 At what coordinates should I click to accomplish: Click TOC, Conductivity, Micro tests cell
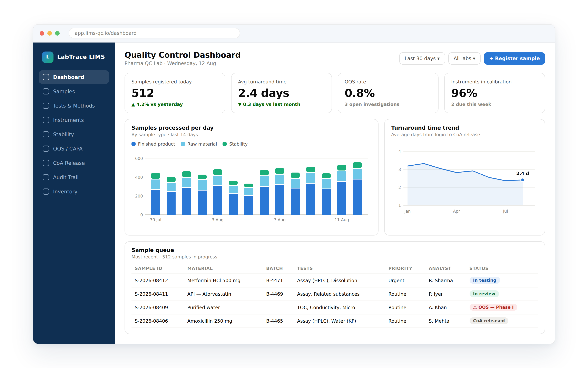point(326,307)
